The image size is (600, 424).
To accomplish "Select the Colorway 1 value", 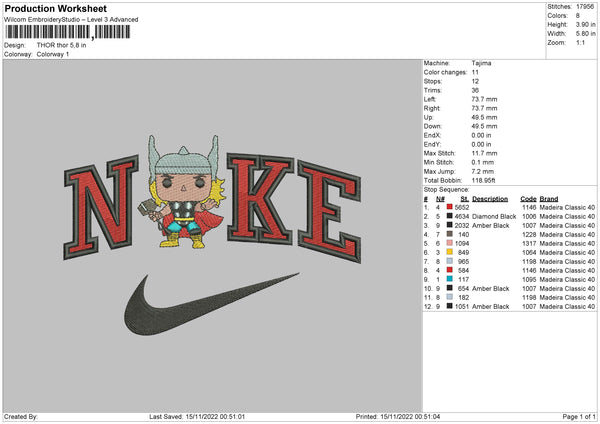I will tap(53, 54).
